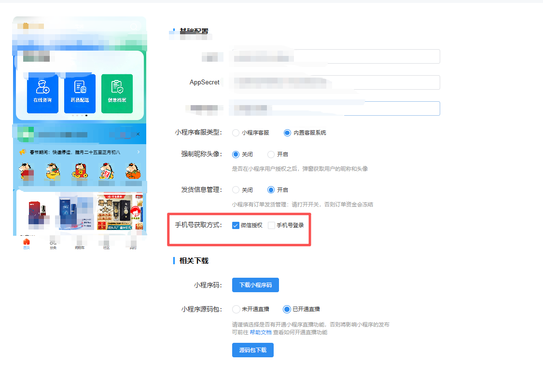Open the 购物车 tab in the preview
The height and width of the screenshot is (392, 543).
tap(80, 244)
